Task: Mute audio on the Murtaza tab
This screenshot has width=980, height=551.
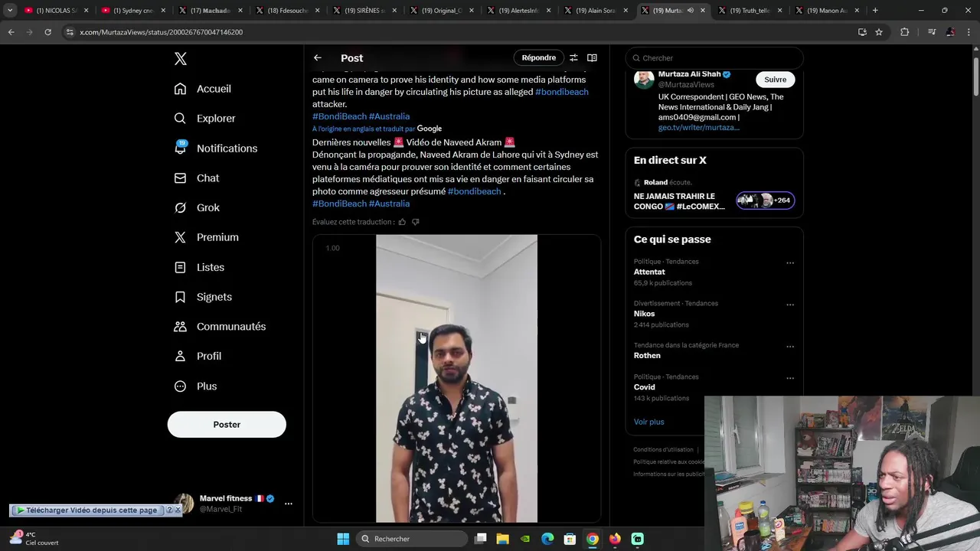Action: pos(691,11)
